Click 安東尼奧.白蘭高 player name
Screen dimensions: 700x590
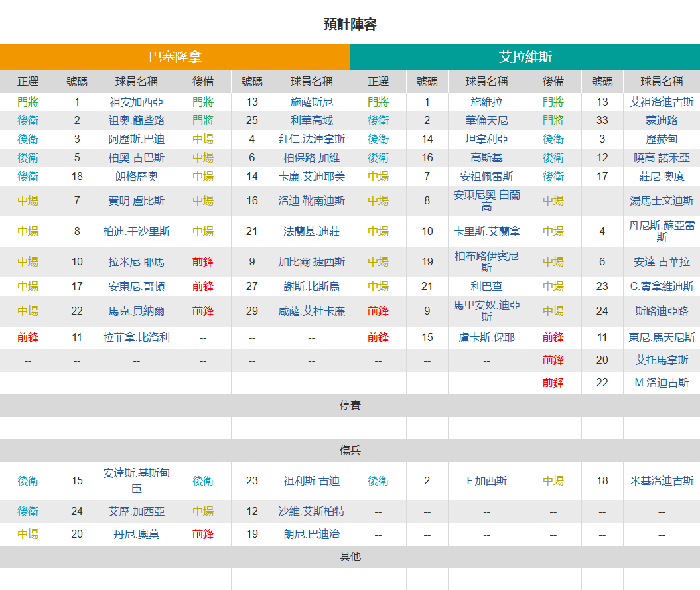click(486, 201)
